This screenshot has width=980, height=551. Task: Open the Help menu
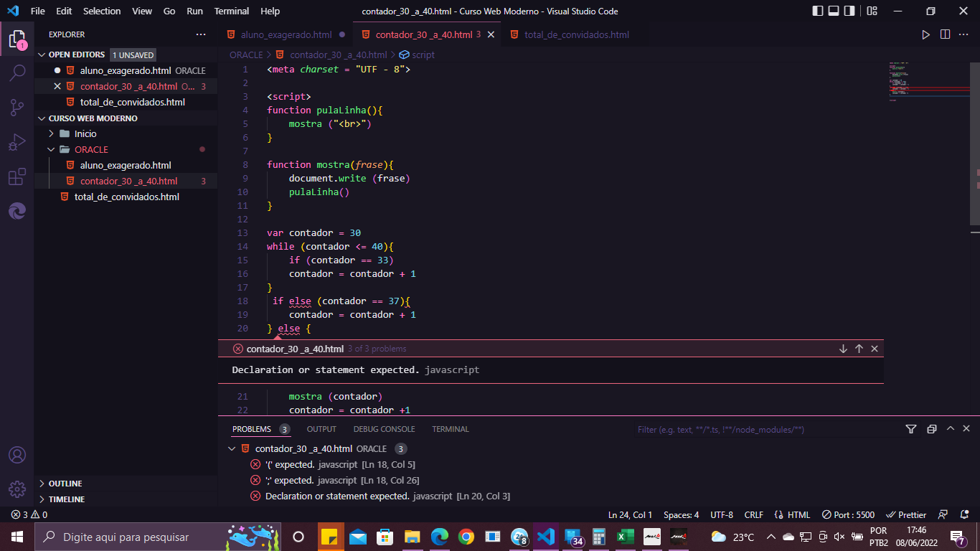[x=270, y=11]
